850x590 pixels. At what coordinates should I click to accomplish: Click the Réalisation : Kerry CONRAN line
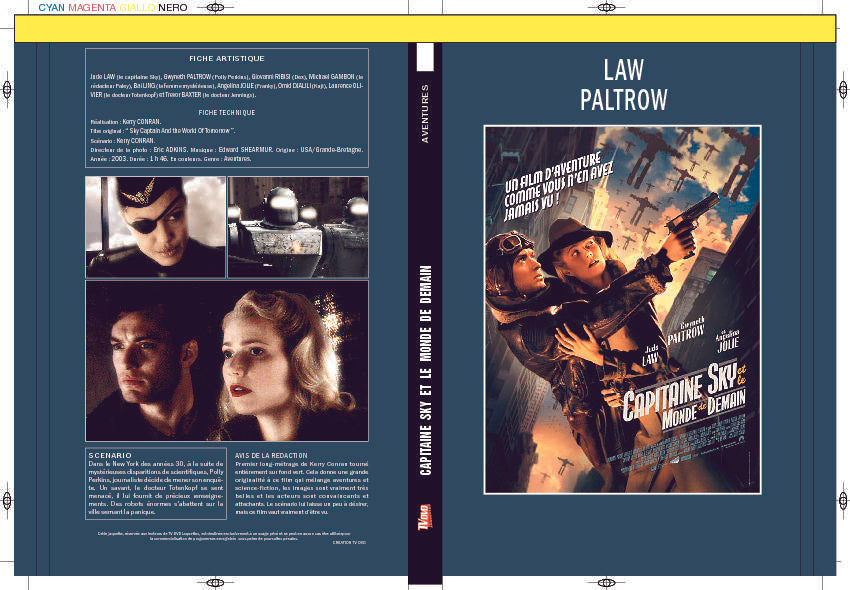tap(126, 122)
